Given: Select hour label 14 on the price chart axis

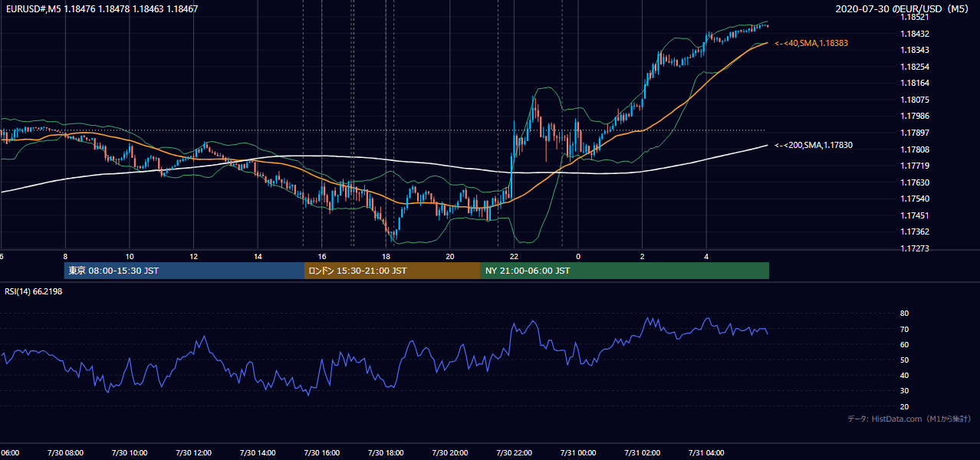Looking at the screenshot, I should click(x=258, y=257).
